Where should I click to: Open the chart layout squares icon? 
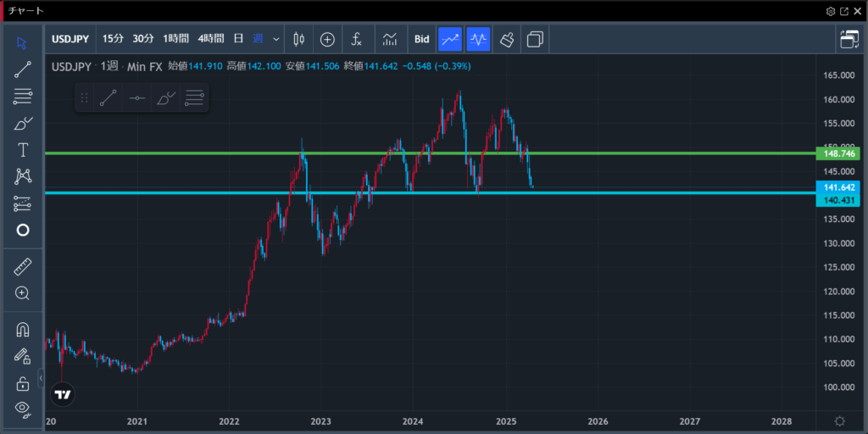click(x=535, y=39)
